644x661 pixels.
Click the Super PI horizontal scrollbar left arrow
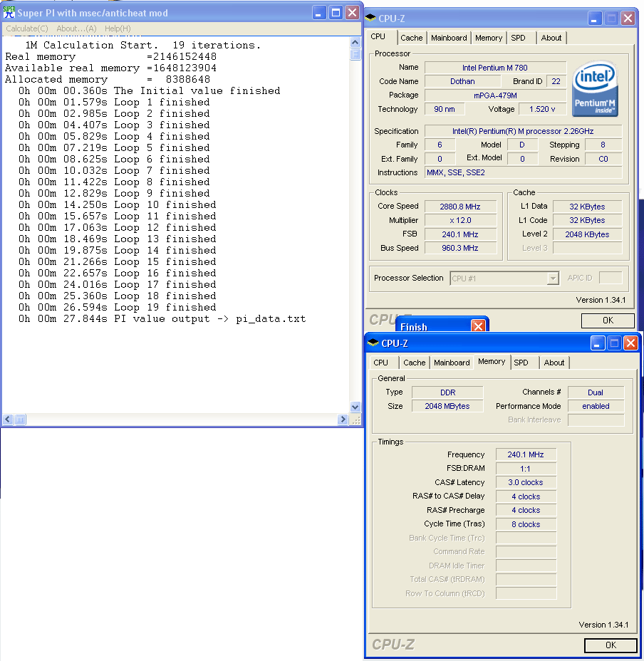click(8, 420)
